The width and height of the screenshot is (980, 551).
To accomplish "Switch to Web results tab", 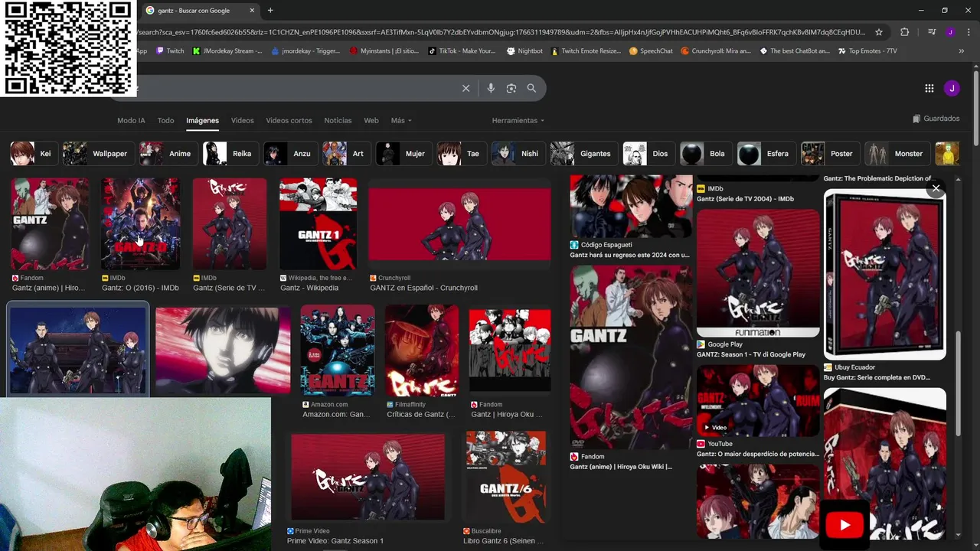I will 371,121.
